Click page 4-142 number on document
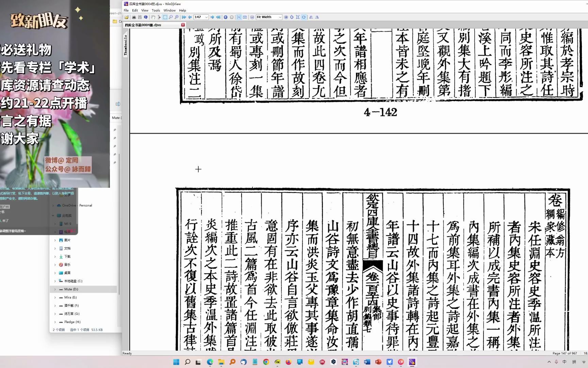 [x=380, y=112]
